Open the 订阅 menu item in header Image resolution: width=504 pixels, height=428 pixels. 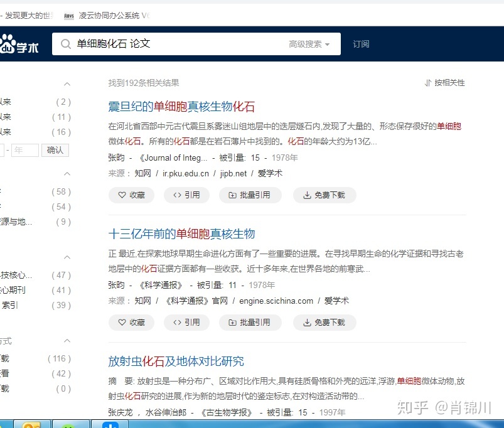(x=361, y=44)
